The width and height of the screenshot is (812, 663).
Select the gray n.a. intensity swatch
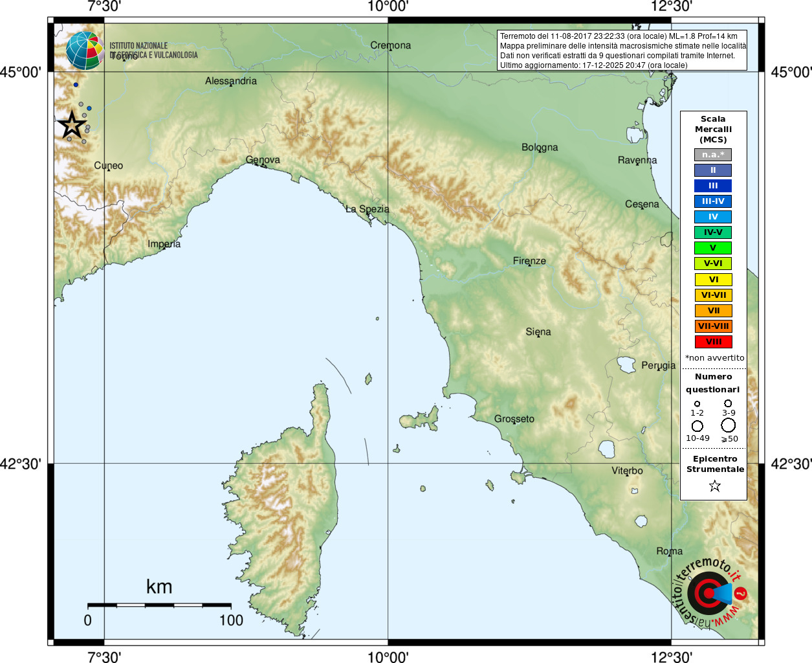click(713, 155)
